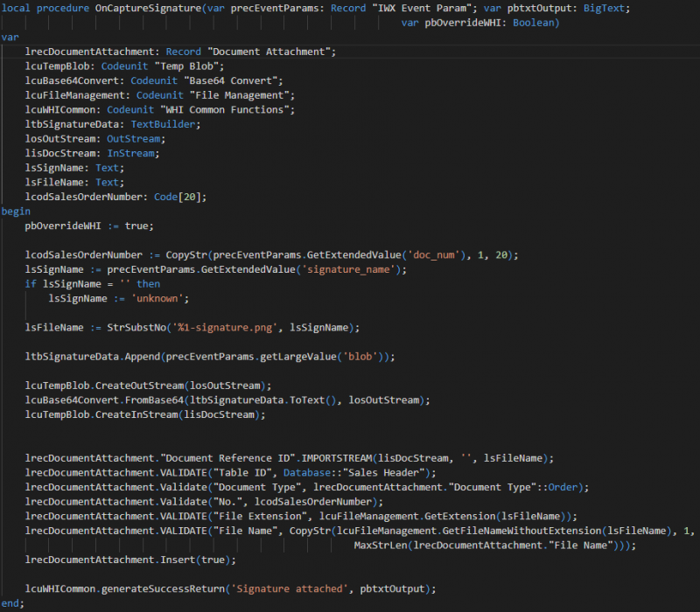Image resolution: width=700 pixels, height=612 pixels.
Task: Click the "Document Attachment" record type in declarations
Action: point(269,52)
